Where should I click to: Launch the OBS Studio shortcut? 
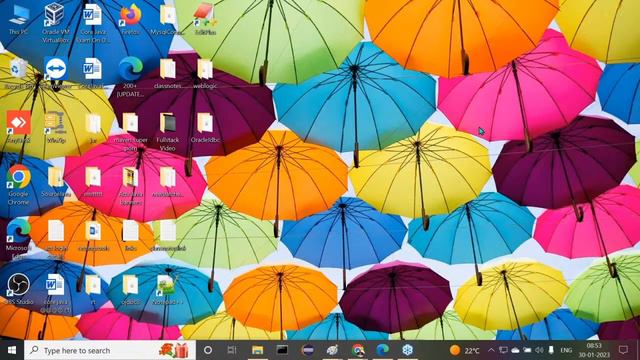(x=18, y=289)
